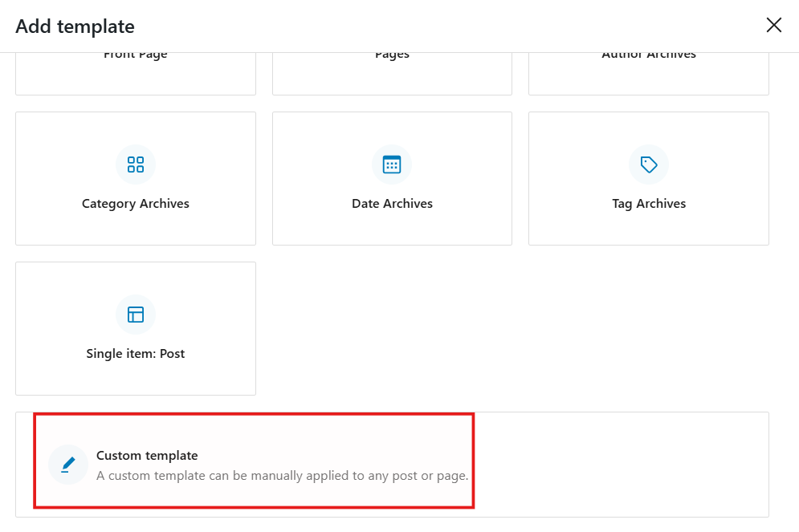This screenshot has height=532, width=799.
Task: Select the Tag Archives label
Action: point(649,204)
